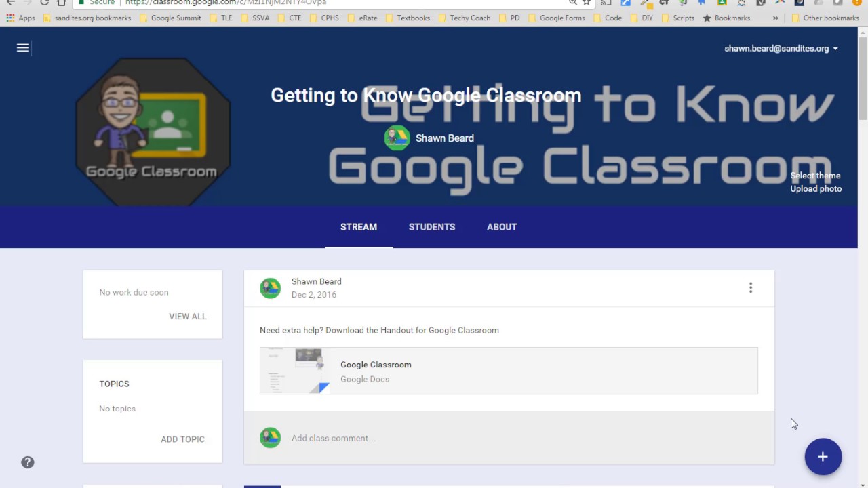Open the Code bookmarks folder
Viewport: 868px width, 488px height.
[x=607, y=18]
